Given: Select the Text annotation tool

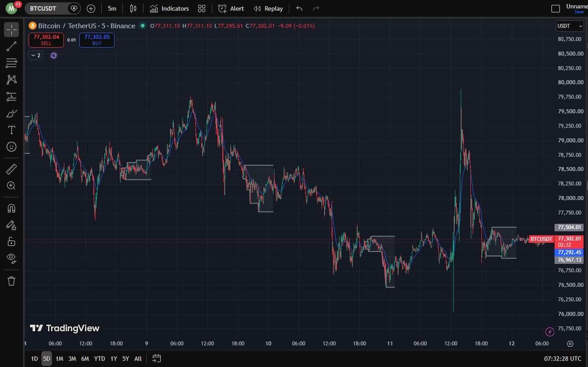Looking at the screenshot, I should 12,130.
